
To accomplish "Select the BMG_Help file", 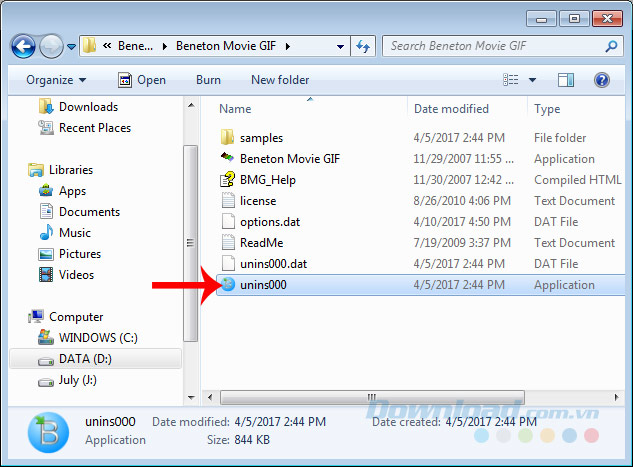I will pyautogui.click(x=268, y=180).
